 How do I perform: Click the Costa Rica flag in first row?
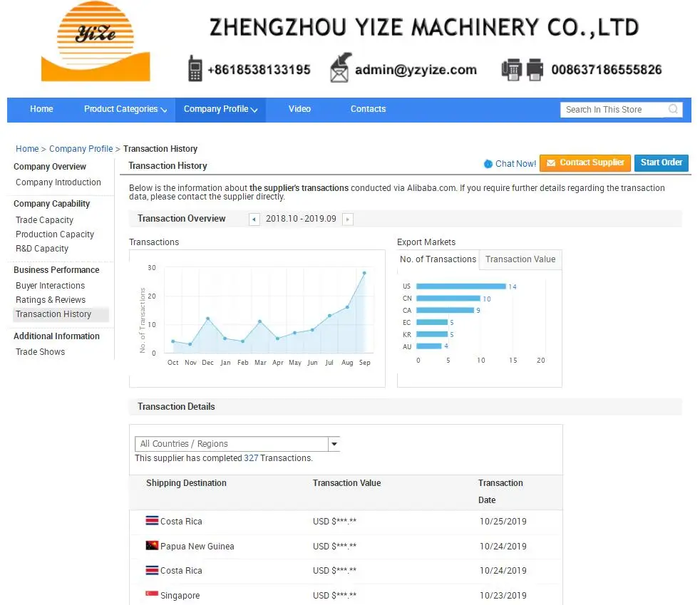coord(152,521)
